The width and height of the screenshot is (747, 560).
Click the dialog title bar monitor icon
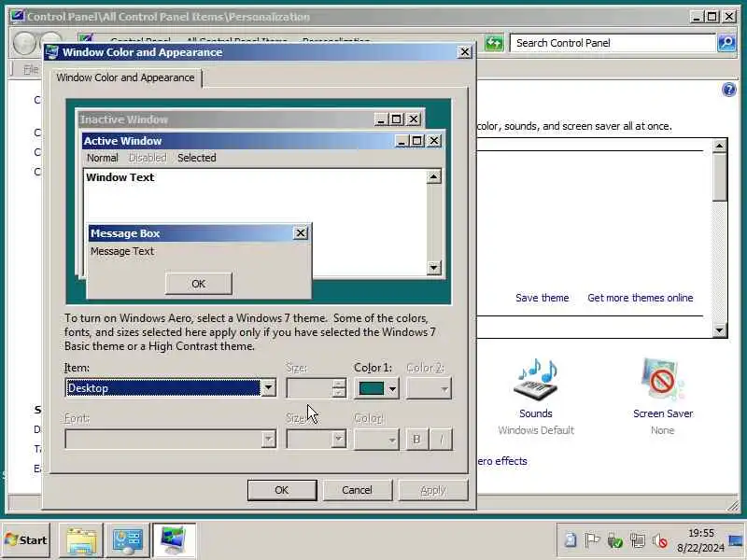pyautogui.click(x=52, y=52)
